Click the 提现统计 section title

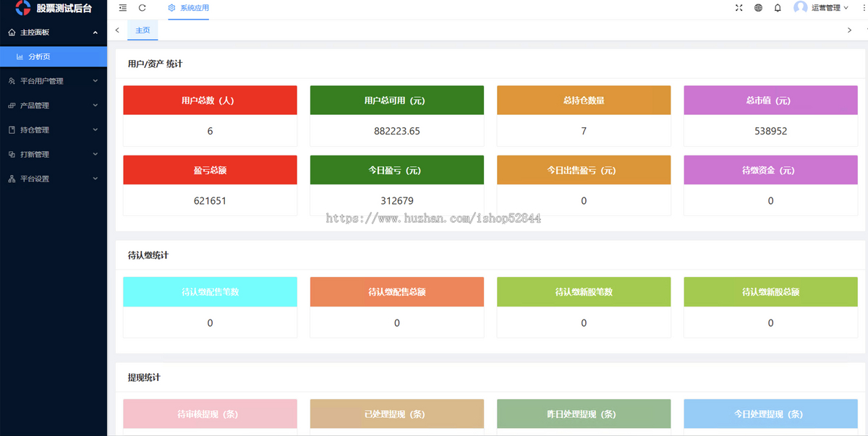(144, 377)
